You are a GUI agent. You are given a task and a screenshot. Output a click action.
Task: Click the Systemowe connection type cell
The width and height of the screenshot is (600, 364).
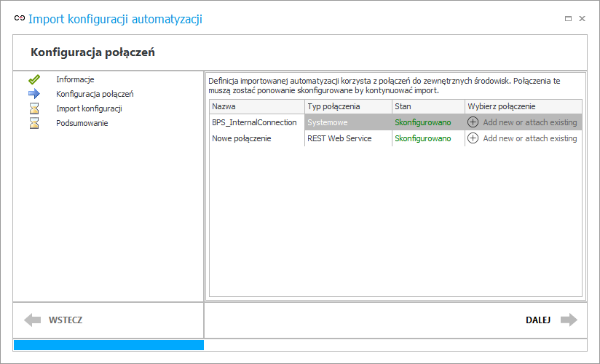(x=348, y=122)
